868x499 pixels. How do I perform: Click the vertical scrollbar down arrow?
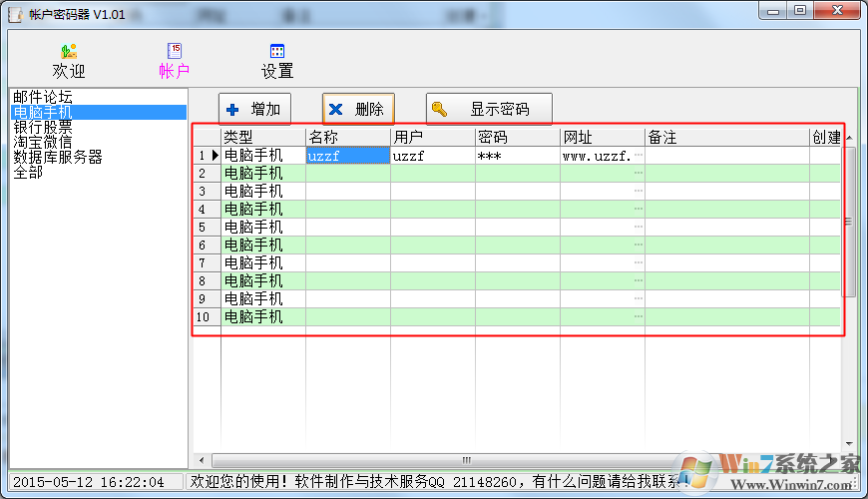point(849,444)
